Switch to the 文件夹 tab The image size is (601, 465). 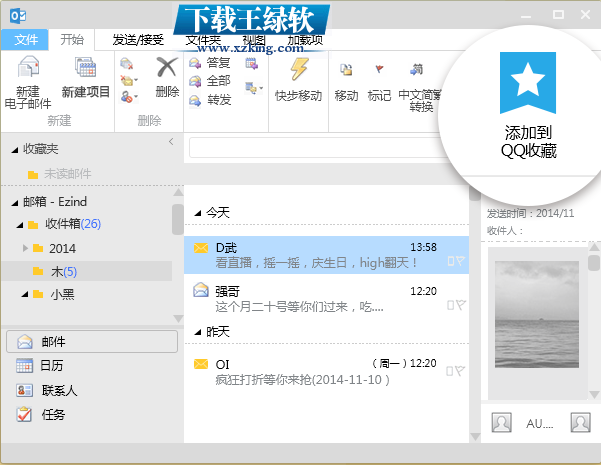pyautogui.click(x=203, y=39)
